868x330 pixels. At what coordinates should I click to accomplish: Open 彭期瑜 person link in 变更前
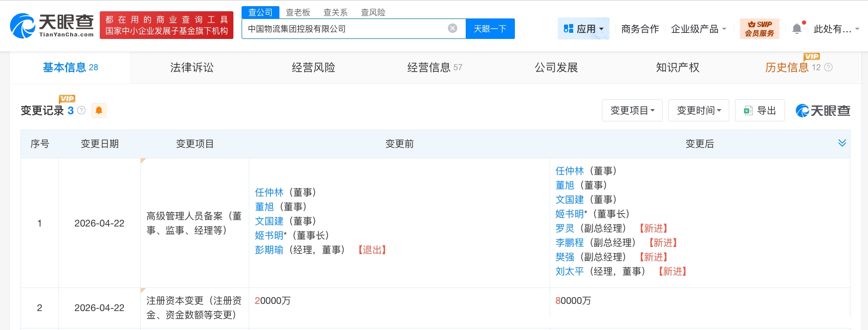(x=269, y=250)
